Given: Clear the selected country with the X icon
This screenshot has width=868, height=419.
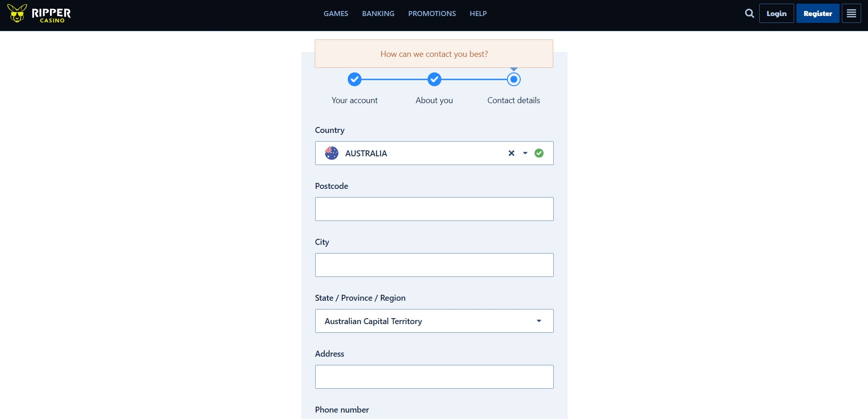Looking at the screenshot, I should pos(511,153).
